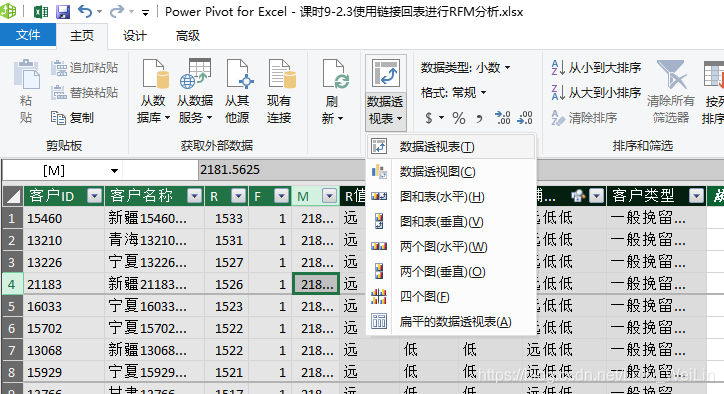This screenshot has height=394, width=724.
Task: Open the [M] name box dropdown
Action: click(114, 171)
